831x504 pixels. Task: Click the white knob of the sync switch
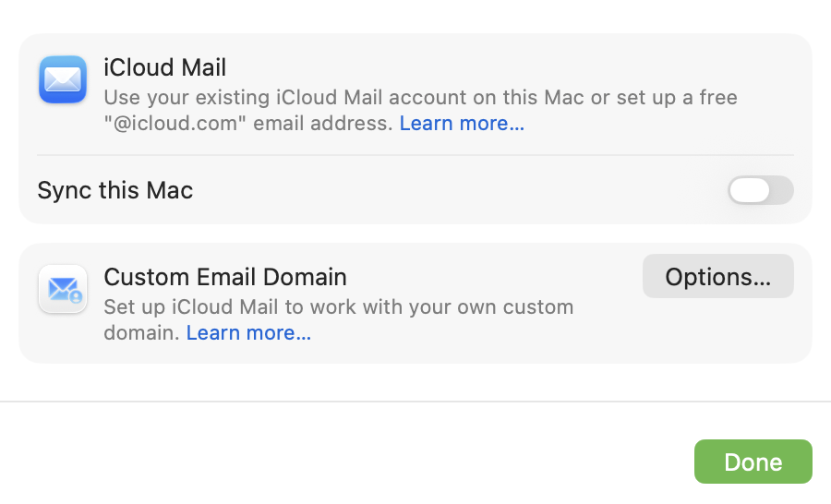pos(749,190)
